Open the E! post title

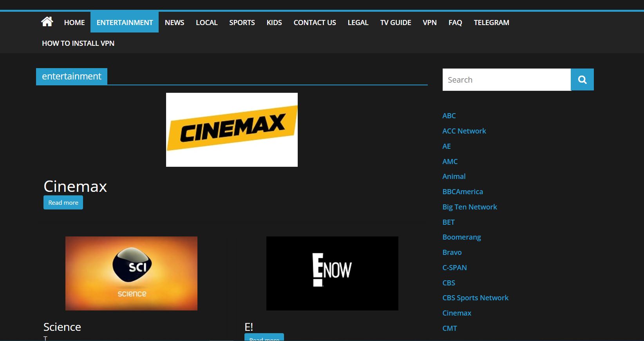249,327
